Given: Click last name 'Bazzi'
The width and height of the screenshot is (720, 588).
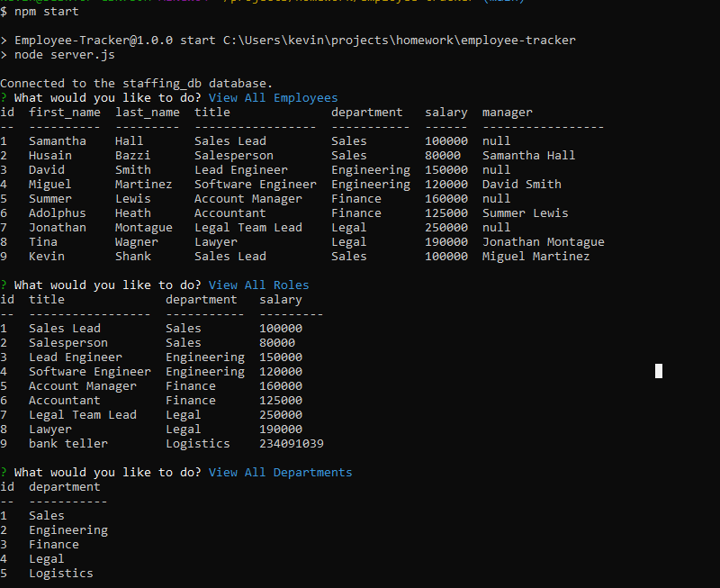Looking at the screenshot, I should point(132,156).
